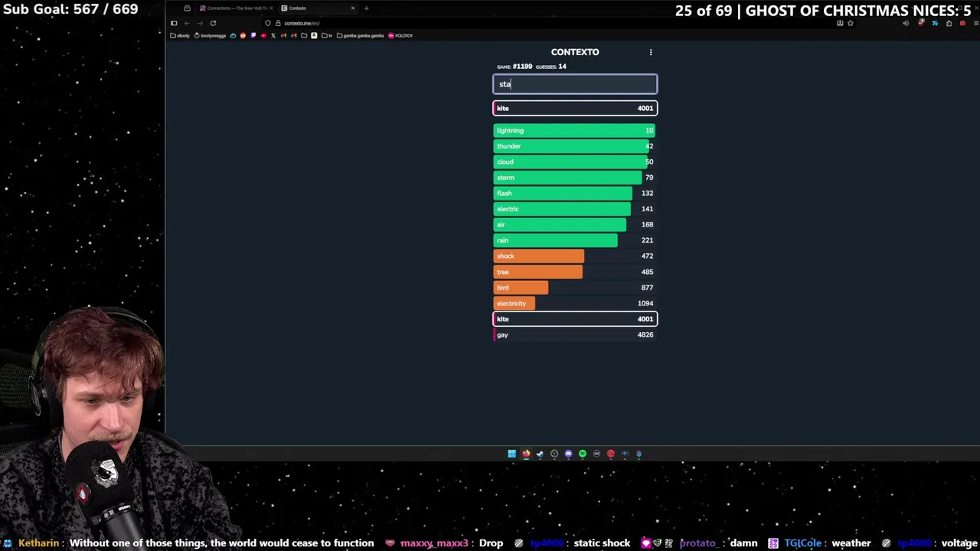
Task: Open the xBooty bookmarks folder
Action: 180,35
